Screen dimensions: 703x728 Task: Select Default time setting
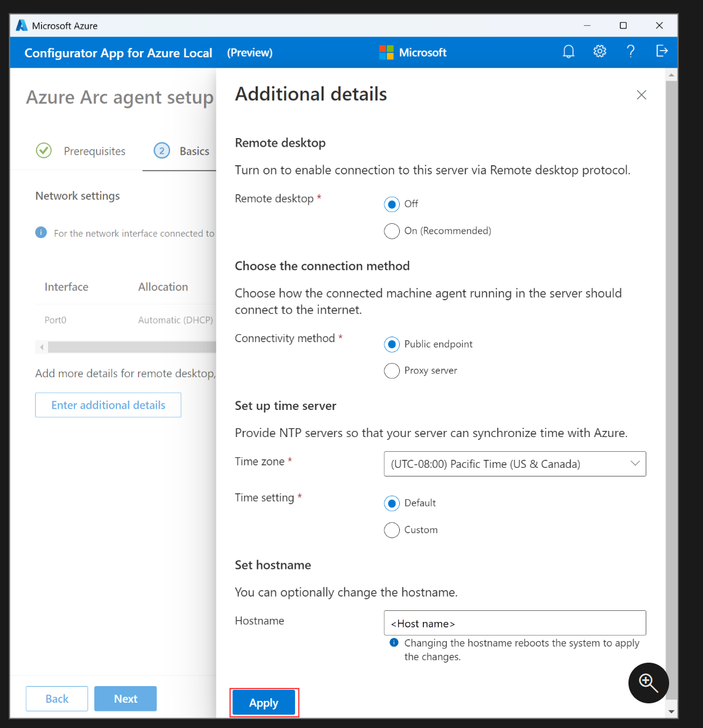[392, 503]
